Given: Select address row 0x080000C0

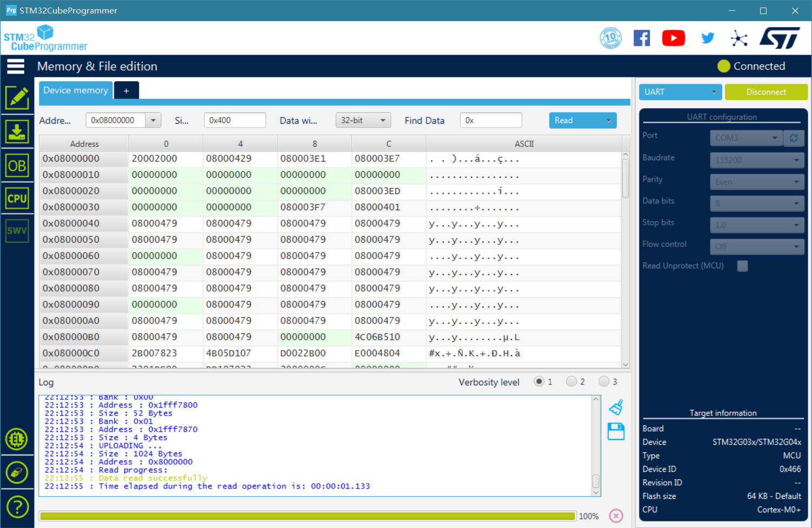Looking at the screenshot, I should point(84,353).
